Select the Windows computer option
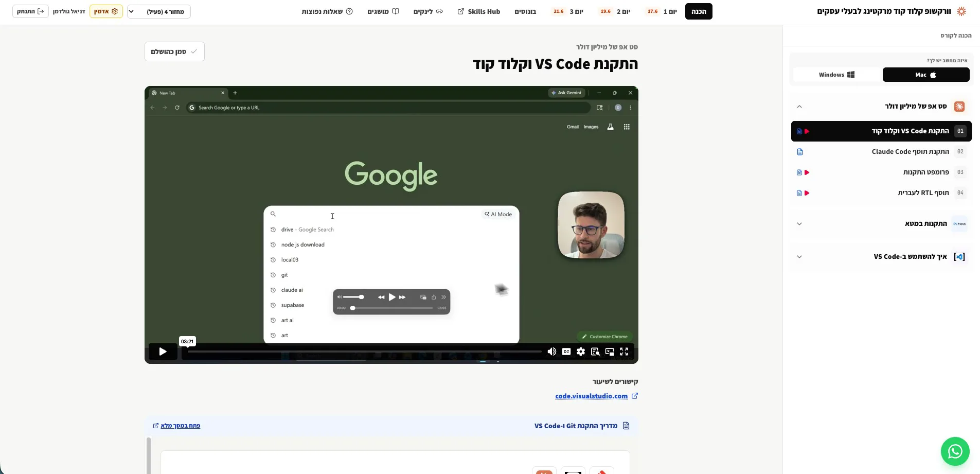Screen dimensions: 980x474 click(836, 75)
